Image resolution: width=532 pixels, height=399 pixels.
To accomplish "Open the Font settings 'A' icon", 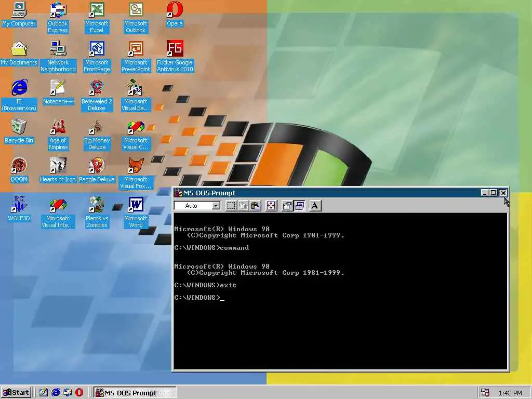I will coord(315,206).
